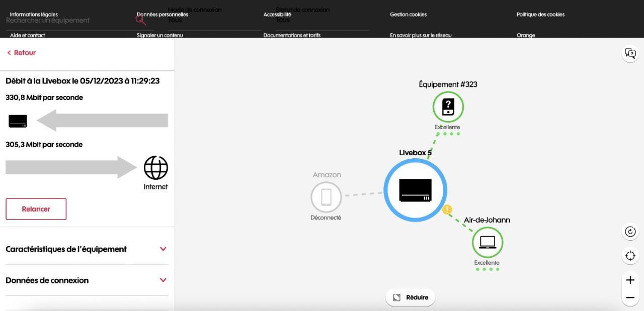Click the small Livebox icon in the side panel
The height and width of the screenshot is (311, 644).
(18, 121)
